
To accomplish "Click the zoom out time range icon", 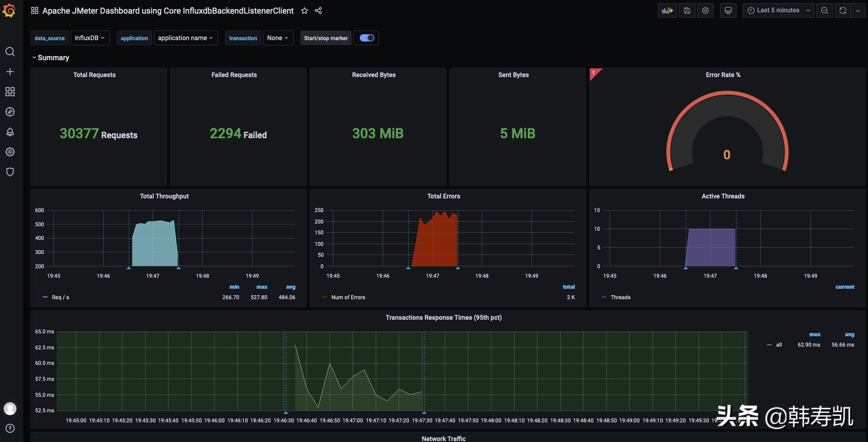I will 825,10.
